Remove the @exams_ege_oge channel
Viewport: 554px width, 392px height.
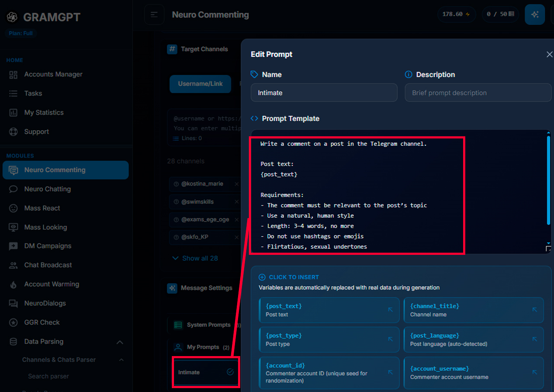[x=236, y=220]
